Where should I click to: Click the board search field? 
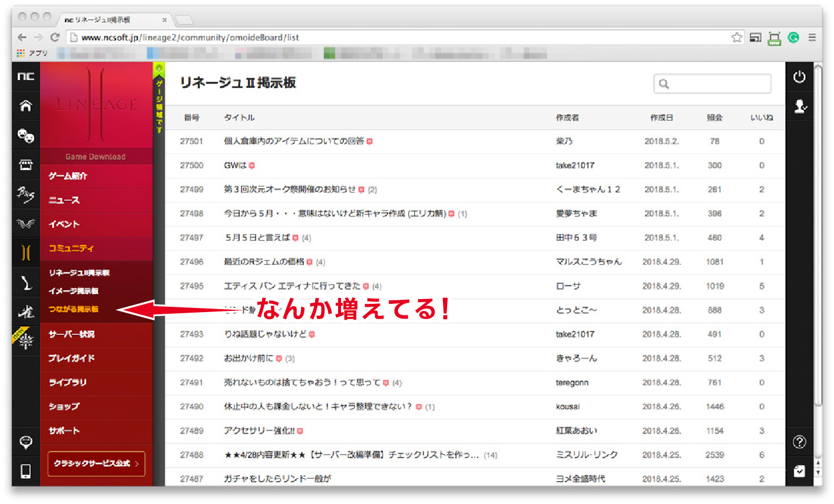pyautogui.click(x=712, y=84)
